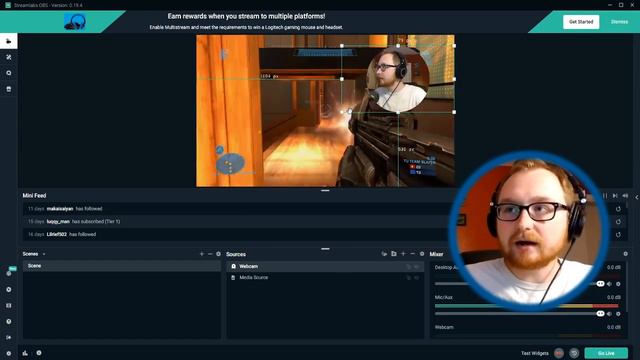
Task: Click the logout icon in left sidebar
Action: 9,338
